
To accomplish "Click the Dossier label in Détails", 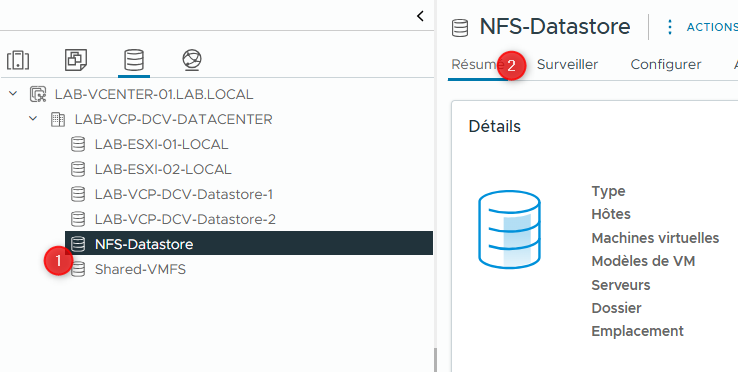I will point(616,308).
